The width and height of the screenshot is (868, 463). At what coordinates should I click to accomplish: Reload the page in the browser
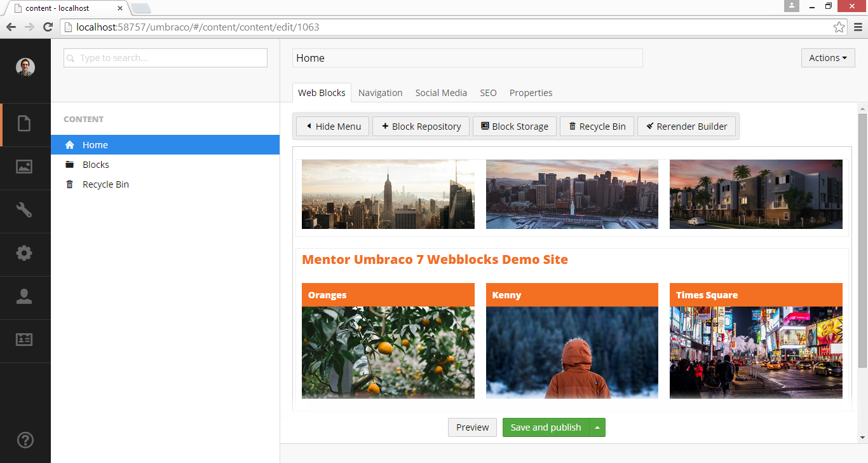tap(48, 27)
